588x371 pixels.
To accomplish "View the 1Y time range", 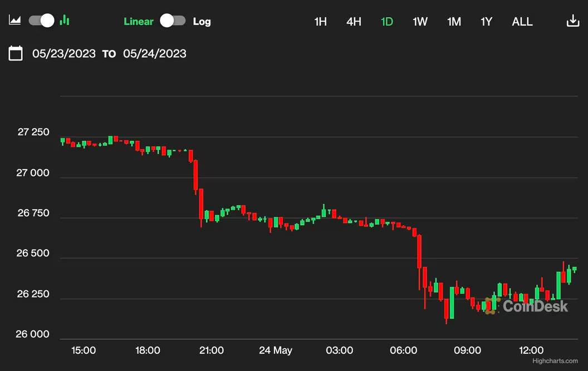I will (x=486, y=22).
